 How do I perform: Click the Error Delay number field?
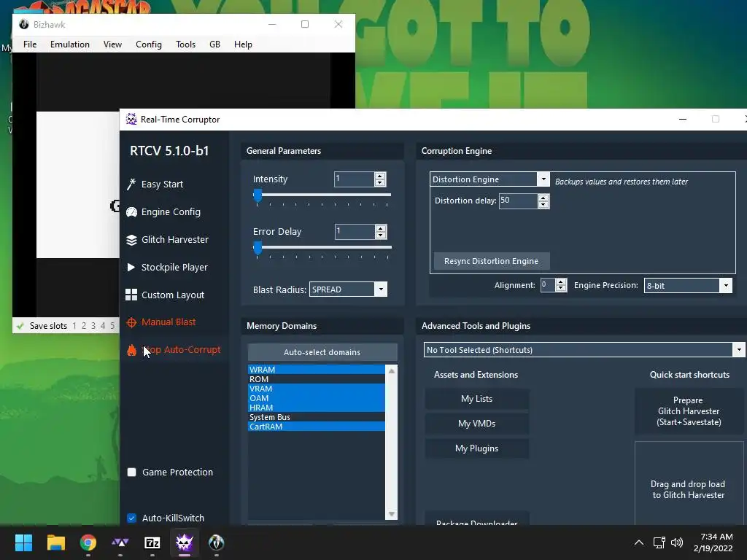[x=355, y=232]
